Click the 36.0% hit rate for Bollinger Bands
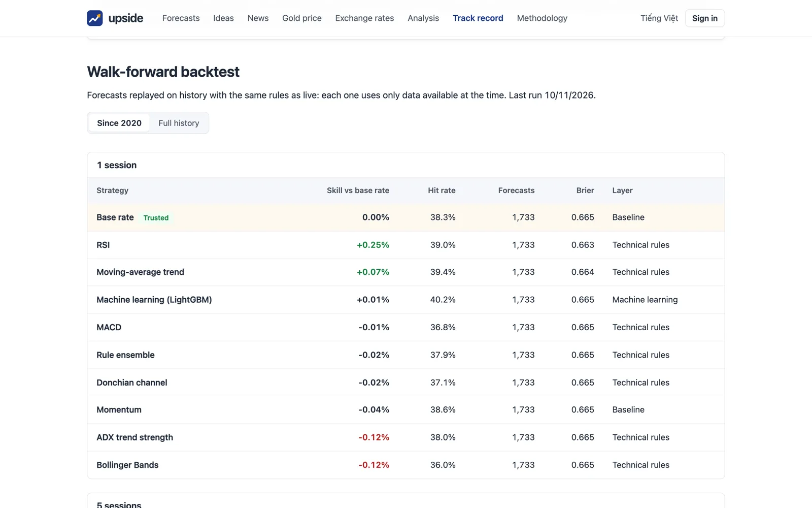This screenshot has width=812, height=508. tap(443, 465)
